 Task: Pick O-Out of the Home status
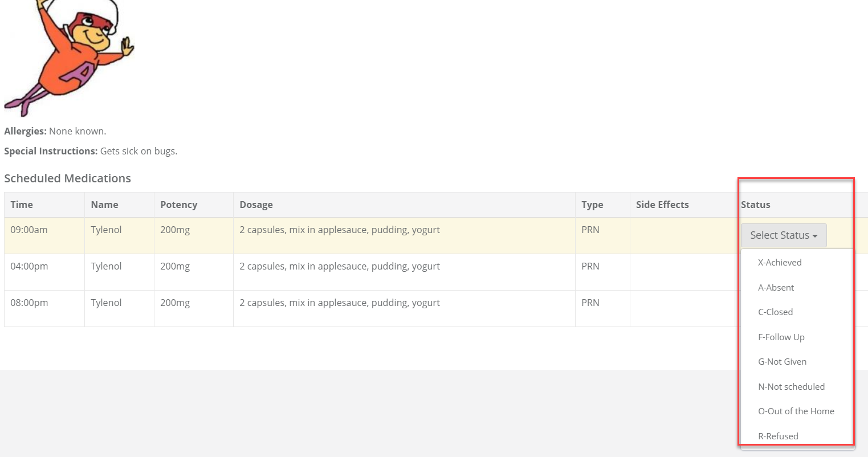pos(796,411)
